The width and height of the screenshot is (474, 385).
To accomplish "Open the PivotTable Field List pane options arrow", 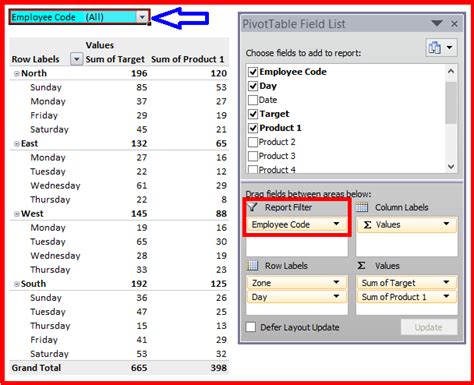I will pyautogui.click(x=437, y=23).
